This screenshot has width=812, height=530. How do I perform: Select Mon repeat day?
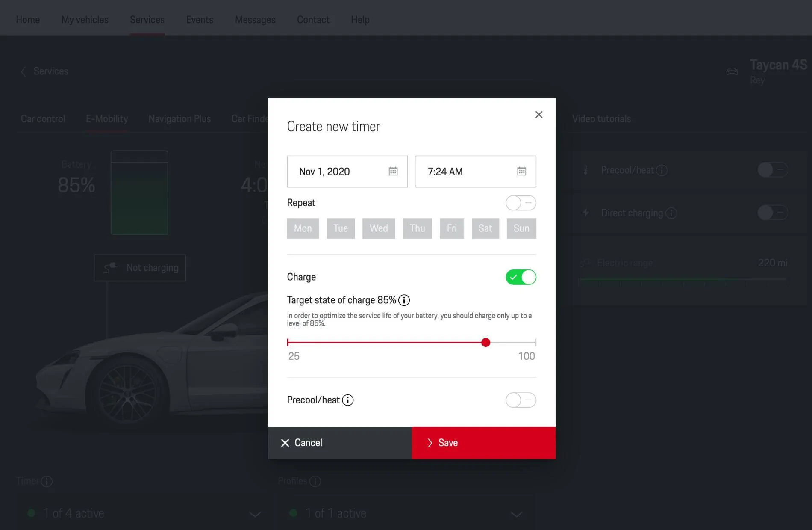303,228
